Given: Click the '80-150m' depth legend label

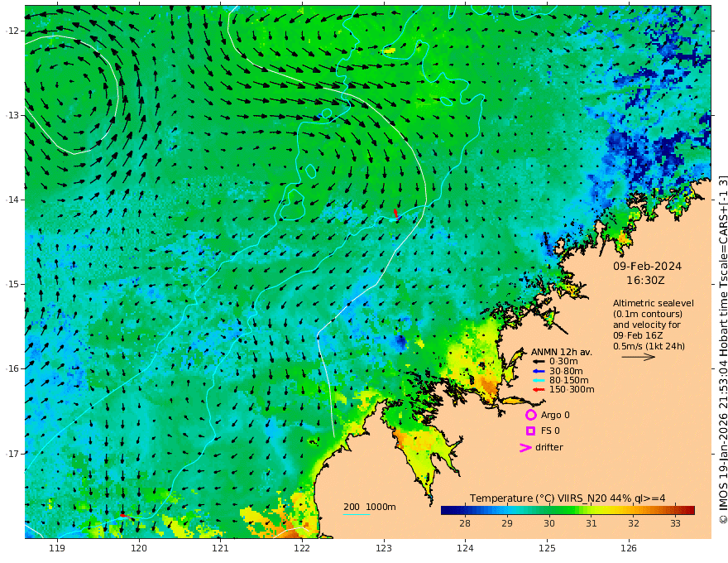Looking at the screenshot, I should pyautogui.click(x=569, y=381).
